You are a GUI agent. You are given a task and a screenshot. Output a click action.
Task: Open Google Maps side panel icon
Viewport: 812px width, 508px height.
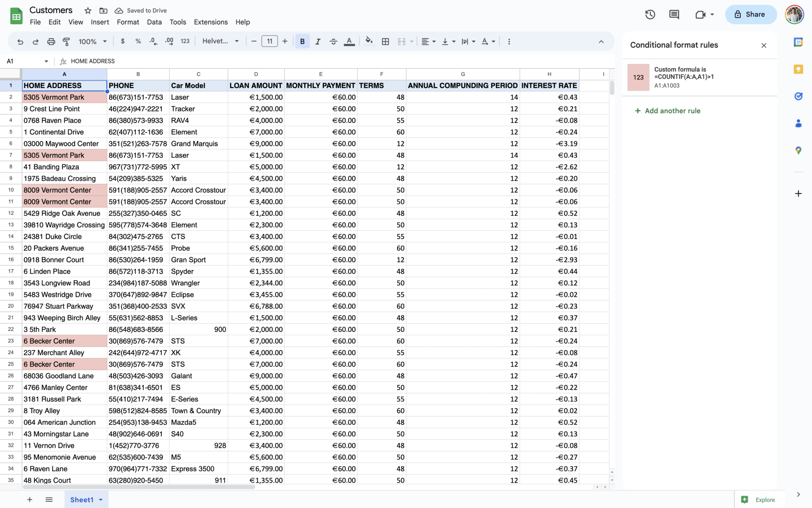pos(798,150)
